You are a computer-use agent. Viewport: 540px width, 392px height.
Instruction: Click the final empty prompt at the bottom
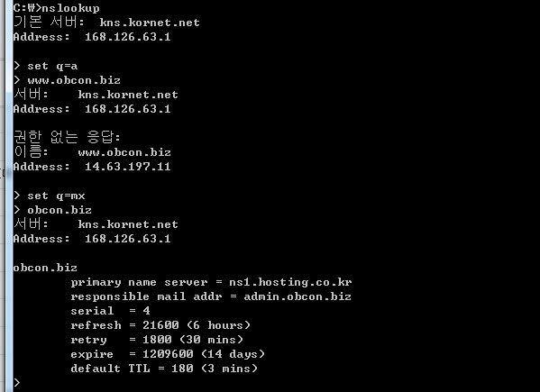point(17,383)
